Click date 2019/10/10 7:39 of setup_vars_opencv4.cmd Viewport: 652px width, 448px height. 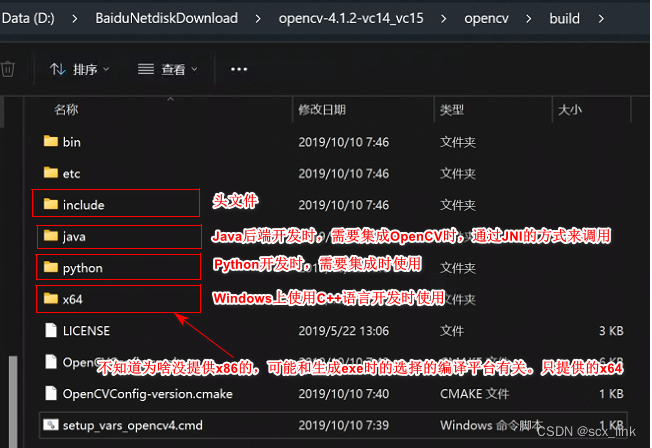[x=343, y=426]
